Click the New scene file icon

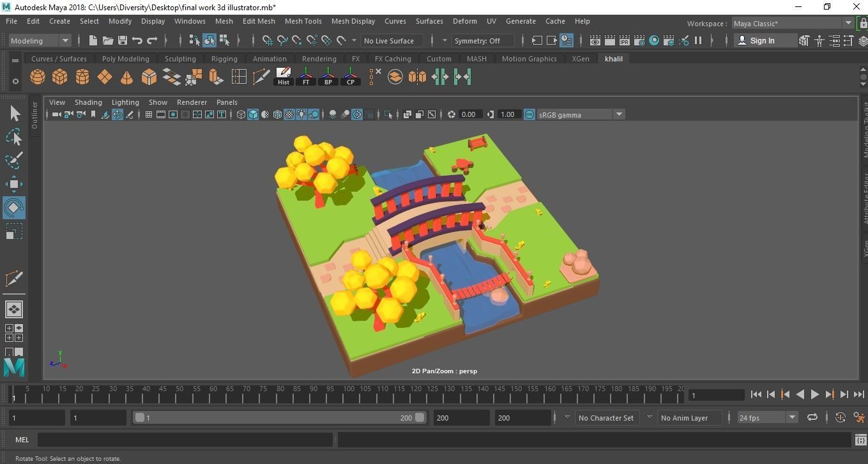(93, 40)
